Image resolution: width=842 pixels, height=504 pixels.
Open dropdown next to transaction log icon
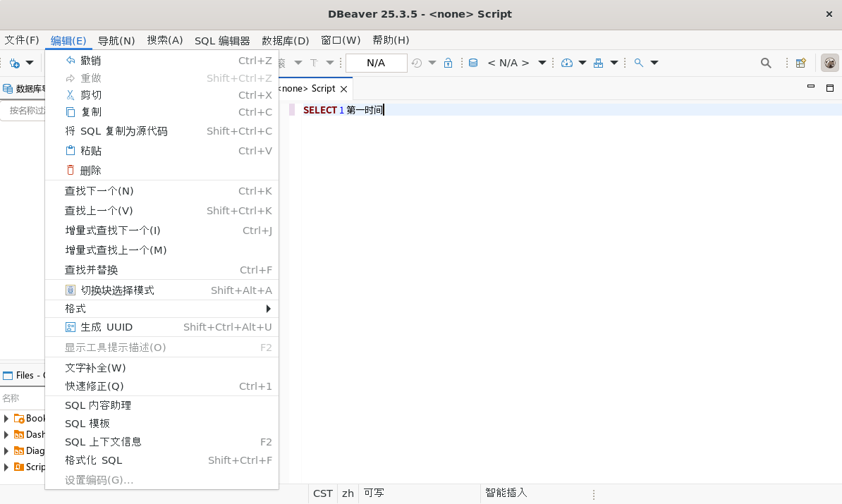click(x=432, y=63)
